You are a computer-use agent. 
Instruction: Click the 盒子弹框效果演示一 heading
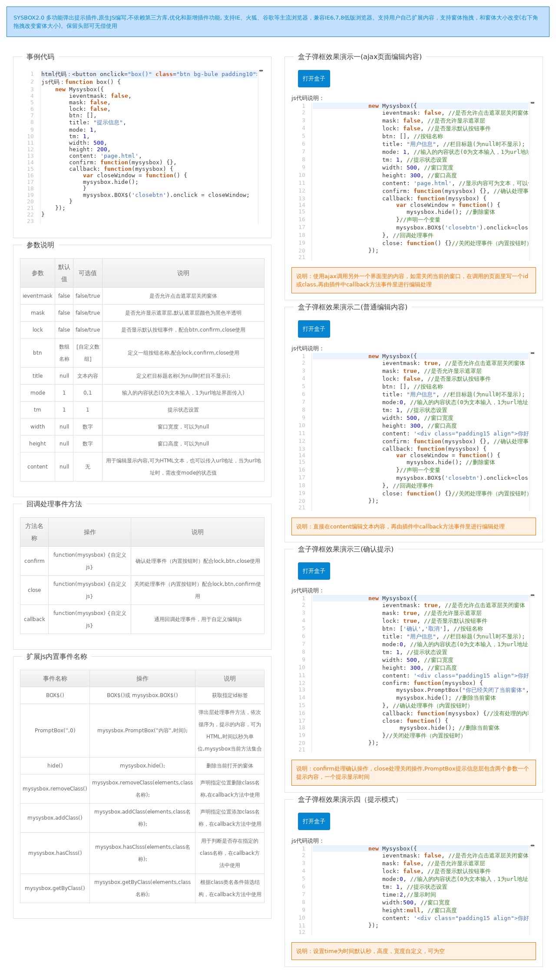tap(360, 57)
